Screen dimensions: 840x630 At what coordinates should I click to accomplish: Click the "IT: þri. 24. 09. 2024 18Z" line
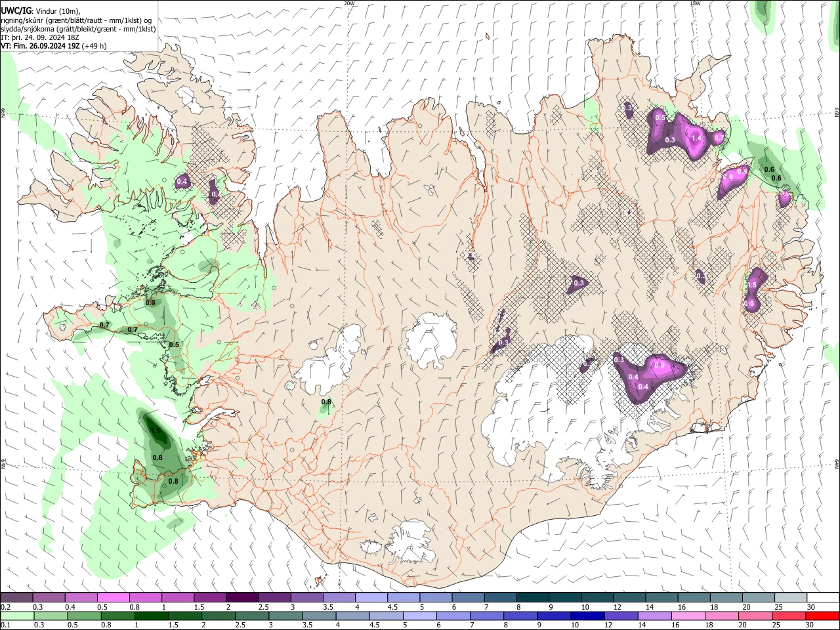[40, 37]
